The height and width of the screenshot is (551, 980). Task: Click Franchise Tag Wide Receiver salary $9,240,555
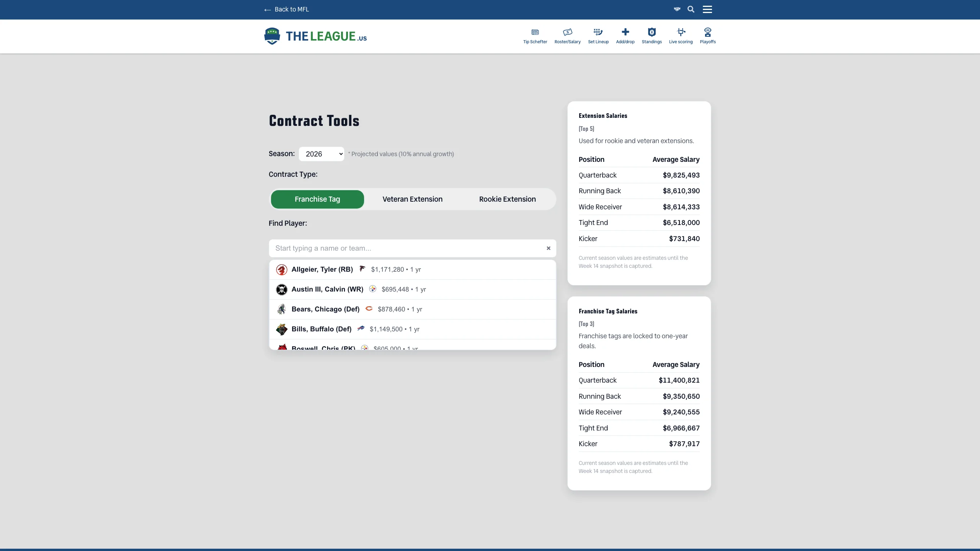(x=681, y=412)
